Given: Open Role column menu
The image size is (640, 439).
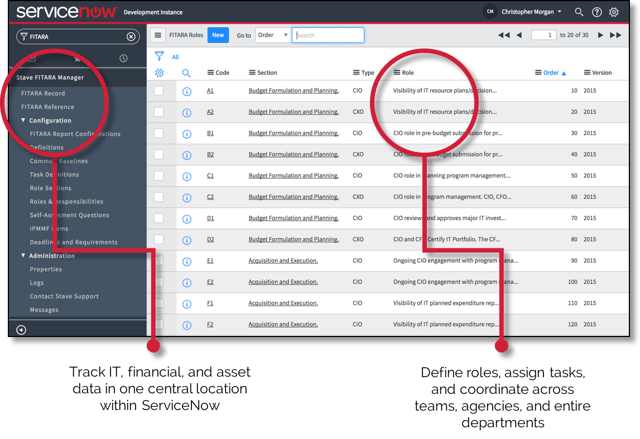Looking at the screenshot, I should (397, 73).
